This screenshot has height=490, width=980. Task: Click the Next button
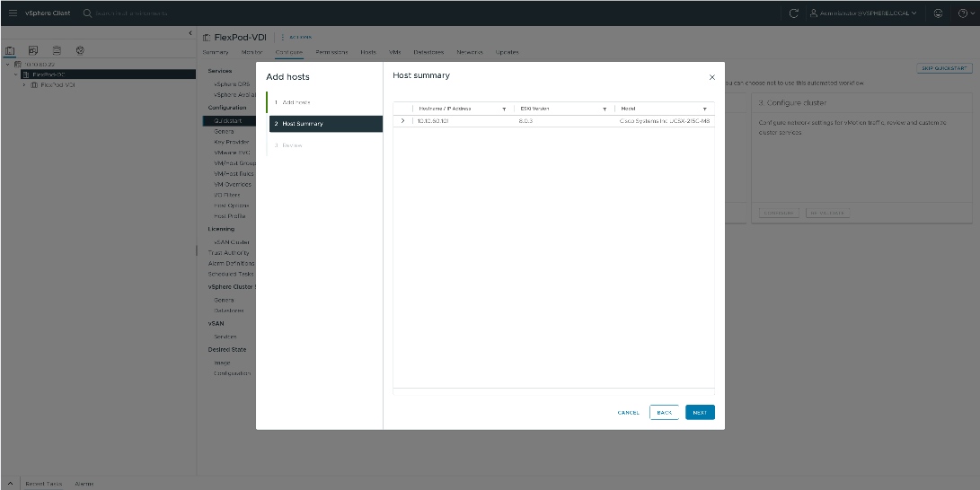click(x=700, y=413)
